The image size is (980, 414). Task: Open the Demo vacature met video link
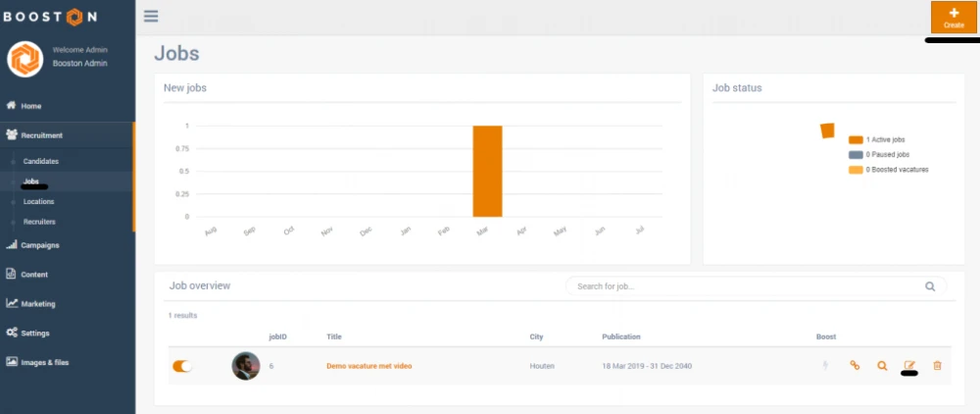pos(368,366)
